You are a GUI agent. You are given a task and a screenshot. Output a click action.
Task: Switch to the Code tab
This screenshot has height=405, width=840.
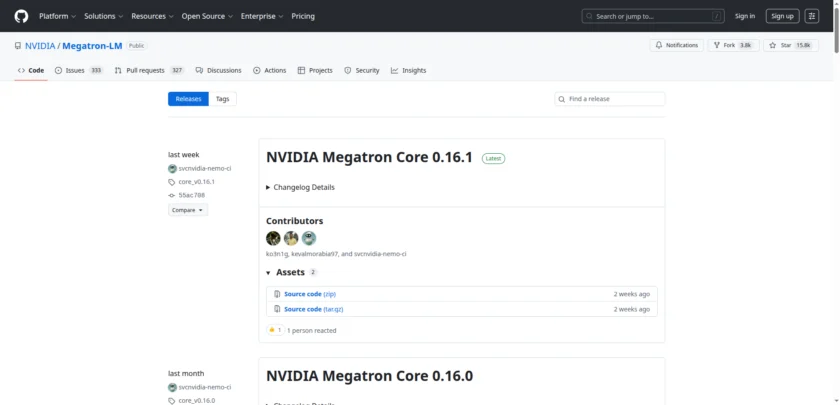point(31,70)
